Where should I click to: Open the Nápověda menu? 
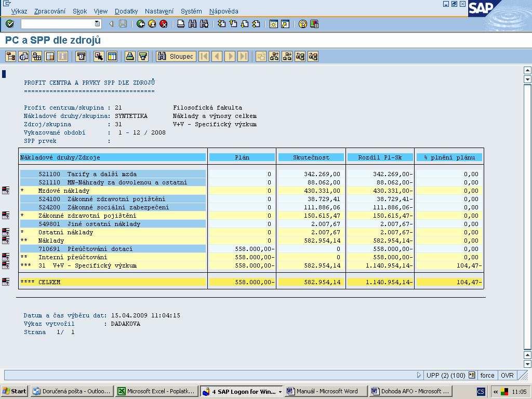tap(223, 11)
